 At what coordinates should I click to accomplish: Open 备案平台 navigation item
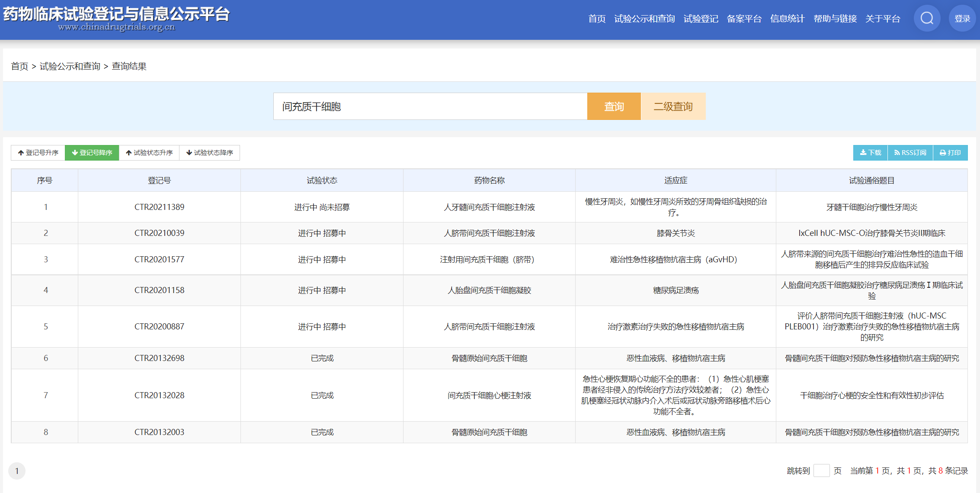point(744,19)
